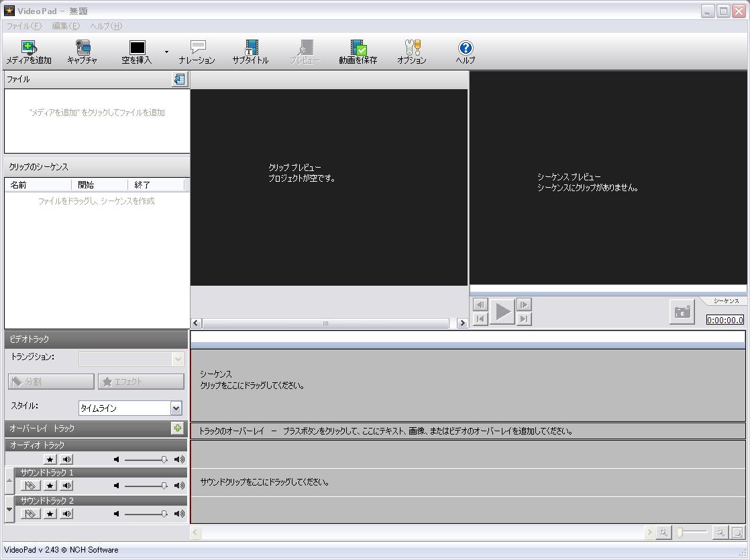Click the 名前 column header
750x560 pixels.
point(38,185)
